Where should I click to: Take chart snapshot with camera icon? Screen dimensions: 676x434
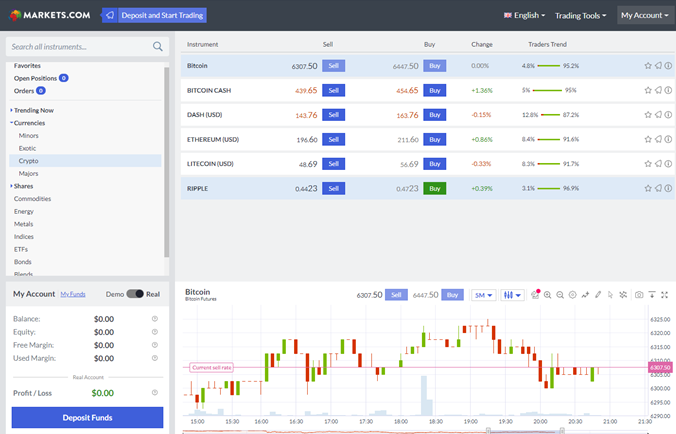click(x=639, y=295)
